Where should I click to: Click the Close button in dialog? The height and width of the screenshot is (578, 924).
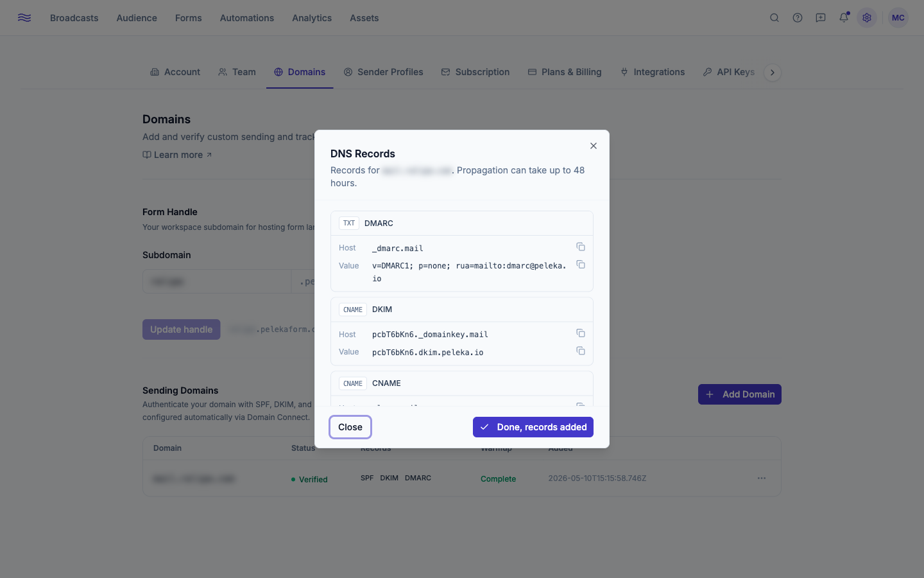[x=350, y=427]
